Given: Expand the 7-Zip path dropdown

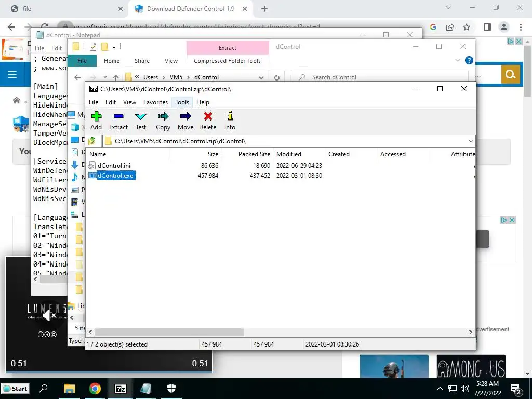Looking at the screenshot, I should coord(471,141).
